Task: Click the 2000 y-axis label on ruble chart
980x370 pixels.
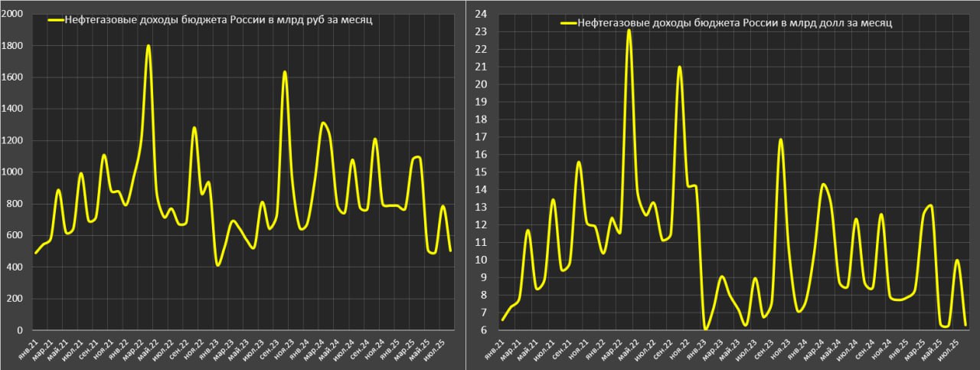Action: tap(13, 15)
